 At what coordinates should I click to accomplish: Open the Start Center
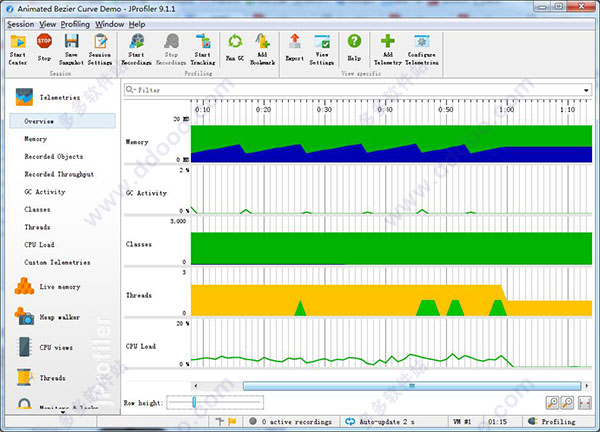point(18,50)
